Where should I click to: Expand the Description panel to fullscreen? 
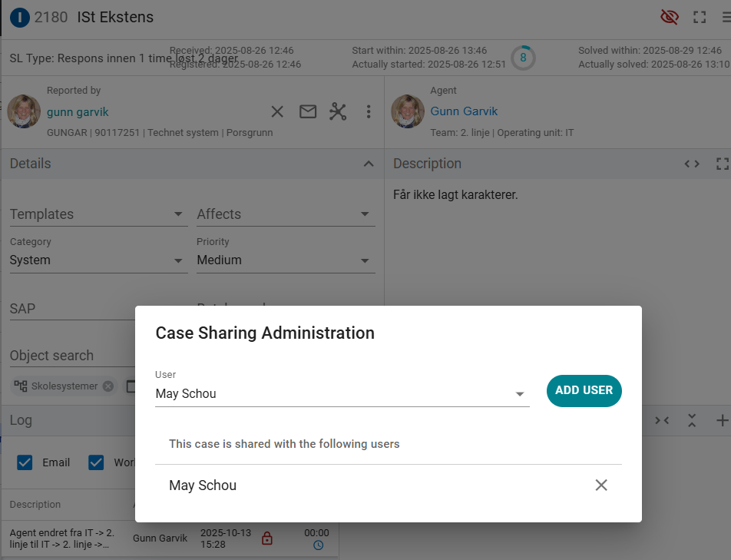coord(721,164)
